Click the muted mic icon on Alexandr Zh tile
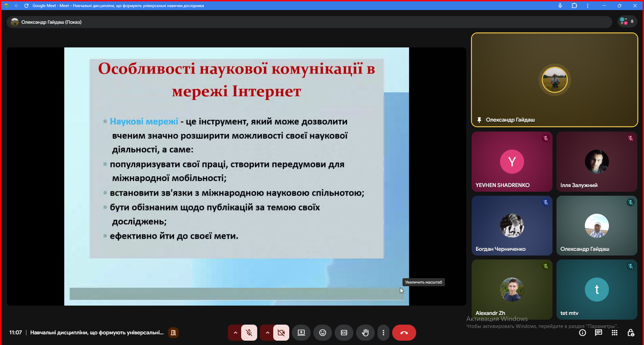The height and width of the screenshot is (345, 644). (546, 266)
